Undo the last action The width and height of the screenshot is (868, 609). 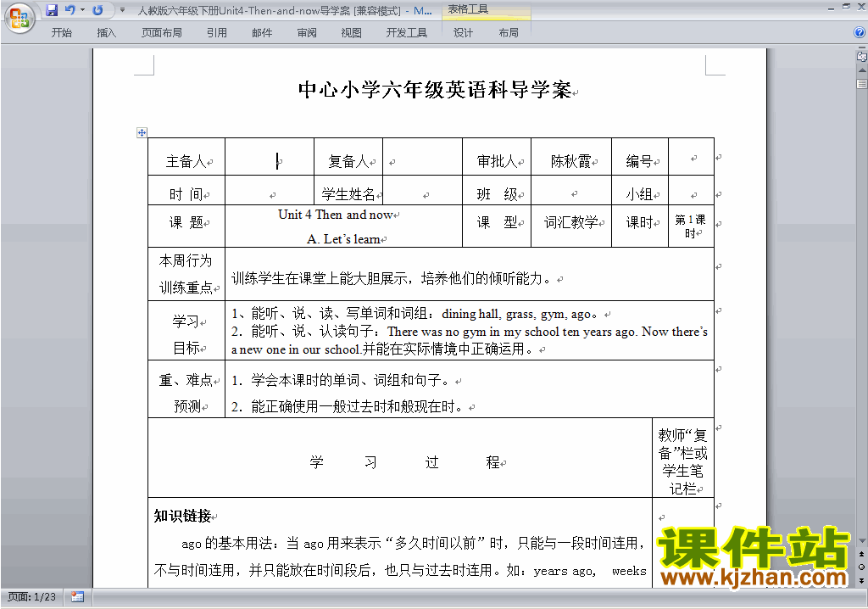click(70, 10)
